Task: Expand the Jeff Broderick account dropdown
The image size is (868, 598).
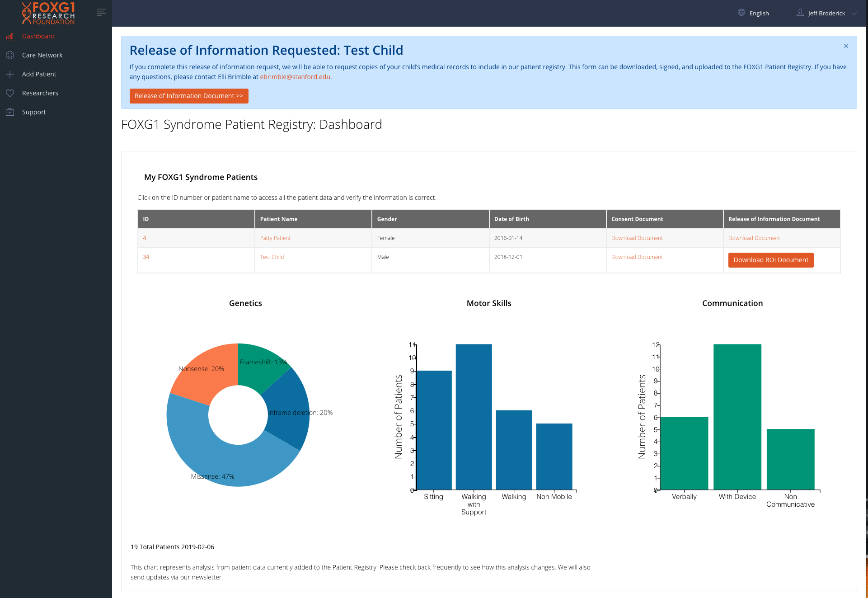Action: click(854, 14)
